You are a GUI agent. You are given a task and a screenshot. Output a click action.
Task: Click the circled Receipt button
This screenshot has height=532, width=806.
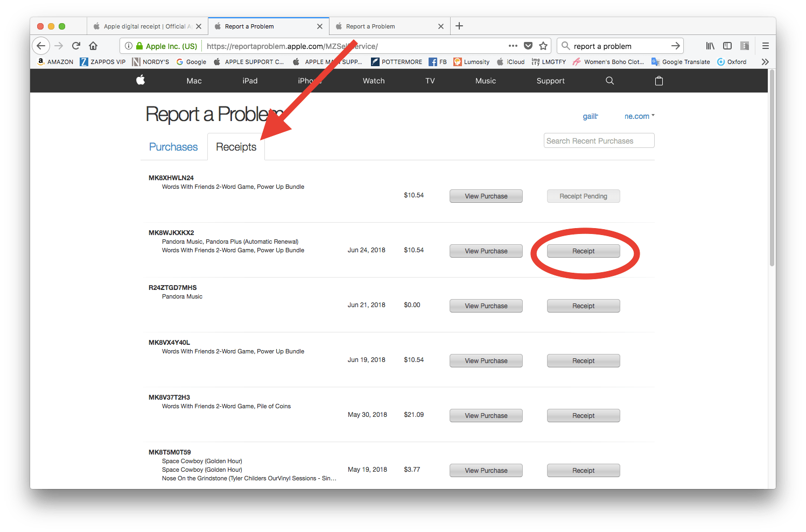[583, 251]
